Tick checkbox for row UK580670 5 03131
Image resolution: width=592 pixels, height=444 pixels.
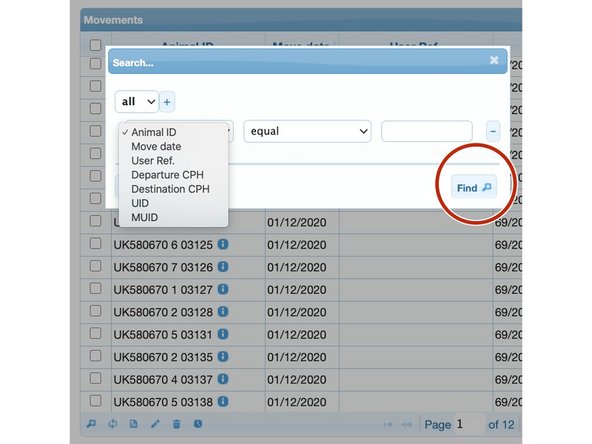96,333
